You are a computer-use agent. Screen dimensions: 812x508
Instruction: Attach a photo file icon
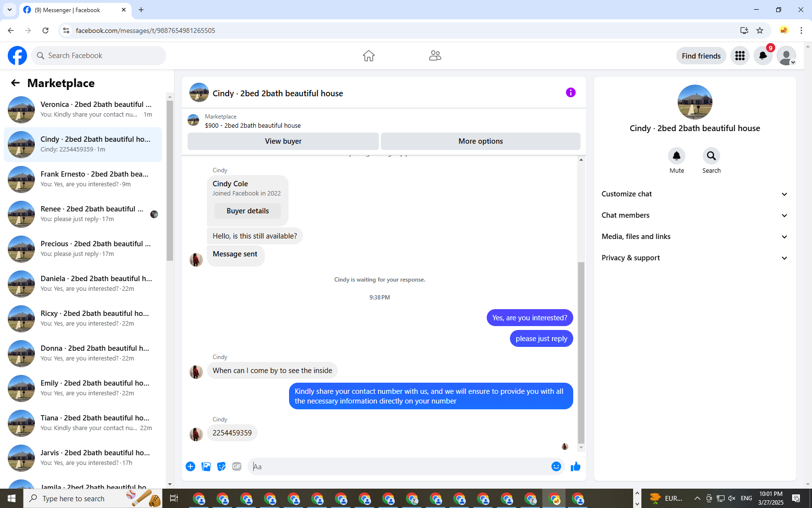coord(206,466)
